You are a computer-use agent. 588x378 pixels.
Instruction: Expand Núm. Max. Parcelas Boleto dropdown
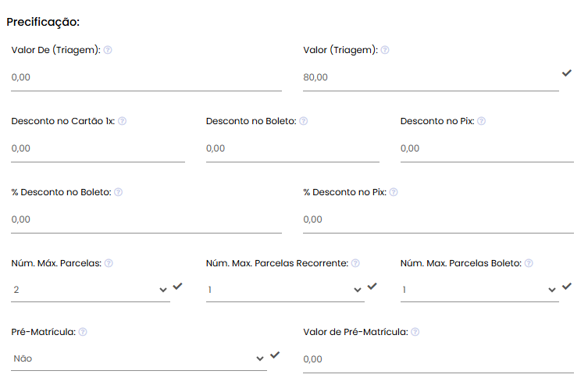click(479, 290)
